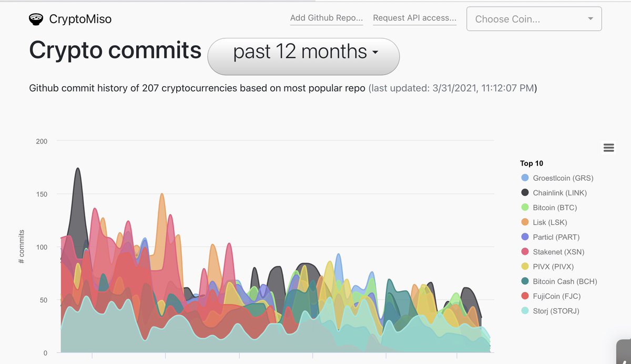Click the Crypto commits heading
Viewport: 631px width, 364px height.
(115, 50)
